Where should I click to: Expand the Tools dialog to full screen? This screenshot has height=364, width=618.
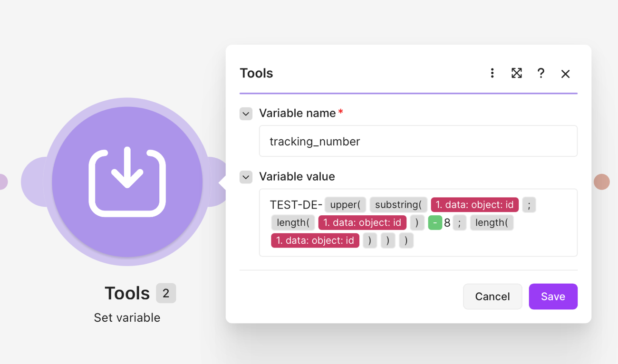[517, 73]
